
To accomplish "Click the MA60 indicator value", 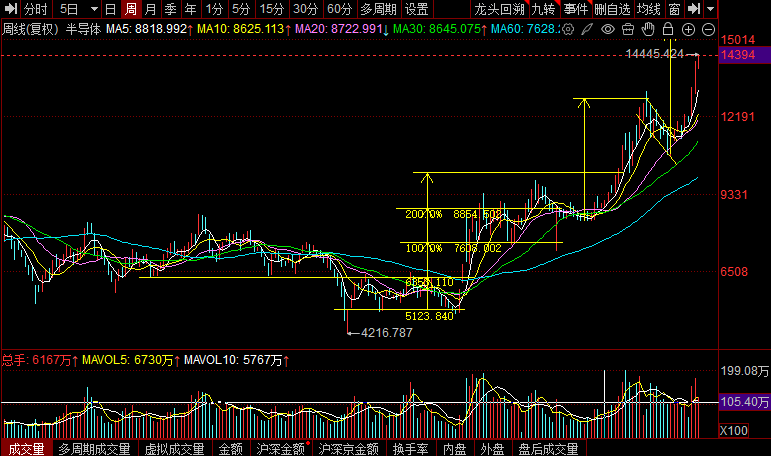I will point(525,29).
